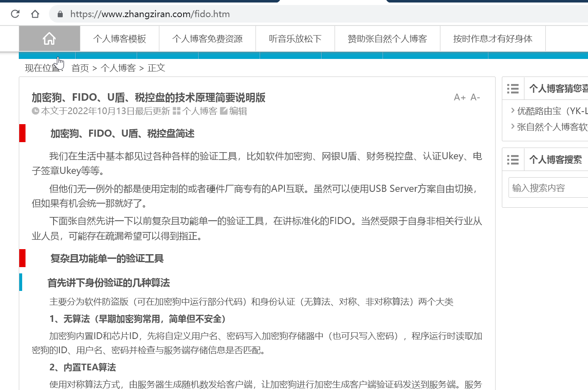Open the blog home icon tab
Viewport: 588px width, 390px height.
[x=49, y=38]
